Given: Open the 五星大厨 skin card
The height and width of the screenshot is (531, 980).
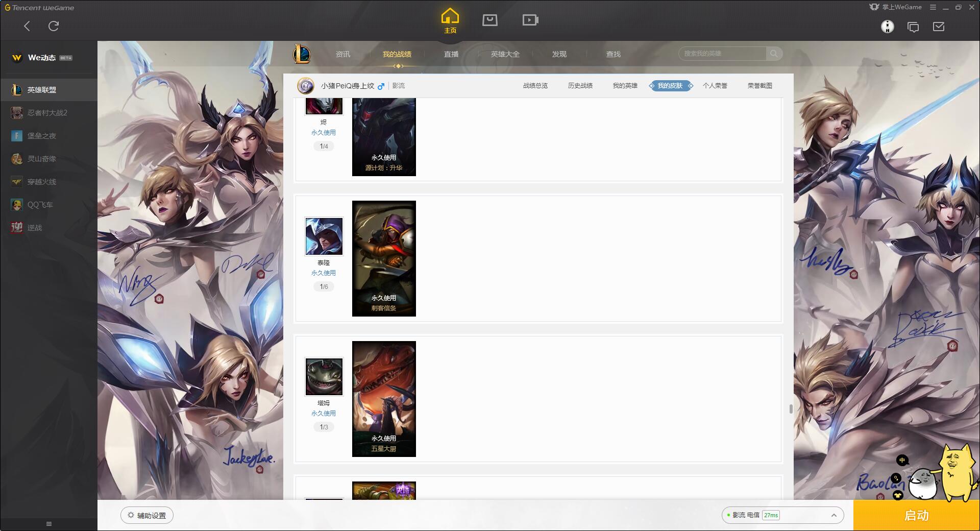Looking at the screenshot, I should pos(384,399).
